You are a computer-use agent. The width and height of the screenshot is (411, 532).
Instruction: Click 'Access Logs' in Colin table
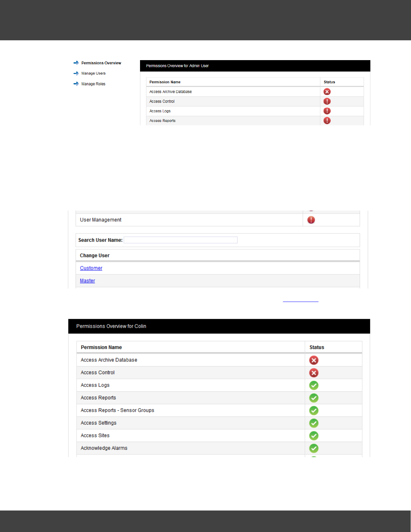[x=95, y=385]
